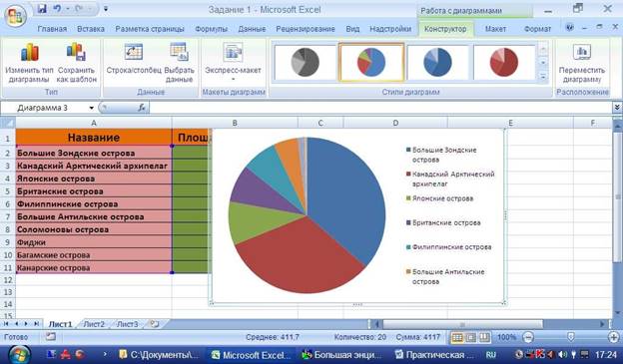Viewport: 623px width, 364px height.
Task: Open the Макет ribbon tab
Action: tap(495, 29)
